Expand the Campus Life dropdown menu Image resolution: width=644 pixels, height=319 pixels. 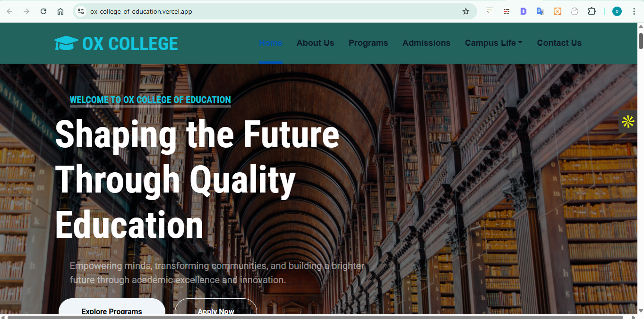point(493,43)
